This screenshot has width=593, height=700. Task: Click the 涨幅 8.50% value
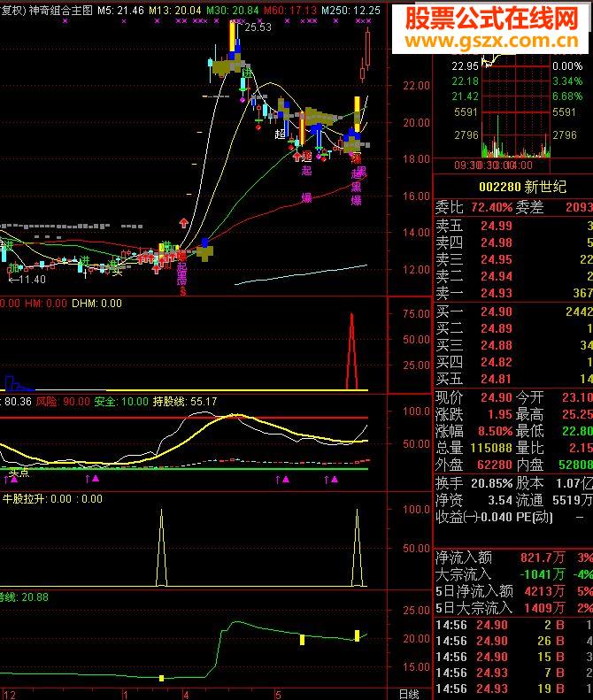click(496, 431)
